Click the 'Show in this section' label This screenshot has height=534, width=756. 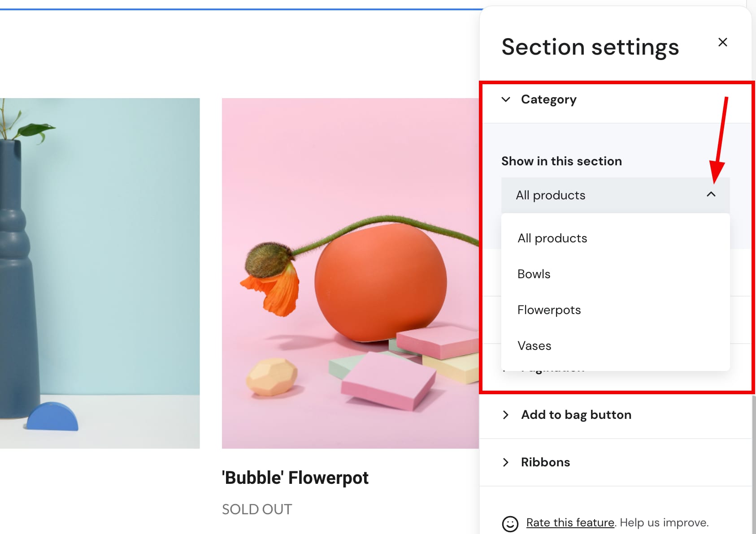coord(561,161)
